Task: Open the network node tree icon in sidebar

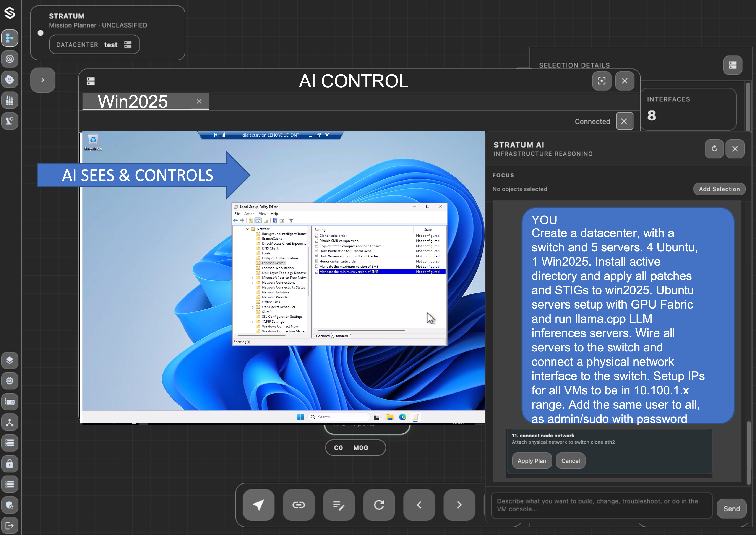Action: click(x=10, y=422)
